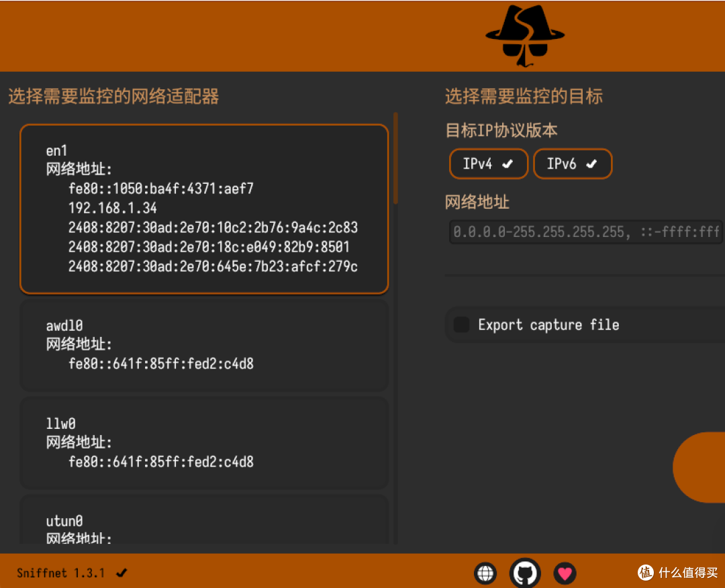Click the 值 circular logo in bottom bar
The image size is (725, 588).
[645, 573]
